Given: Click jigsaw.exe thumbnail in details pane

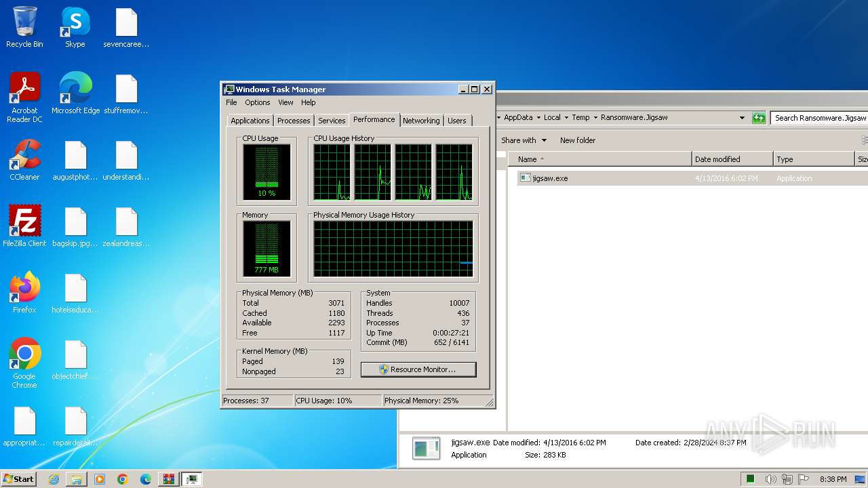Looking at the screenshot, I should [427, 449].
